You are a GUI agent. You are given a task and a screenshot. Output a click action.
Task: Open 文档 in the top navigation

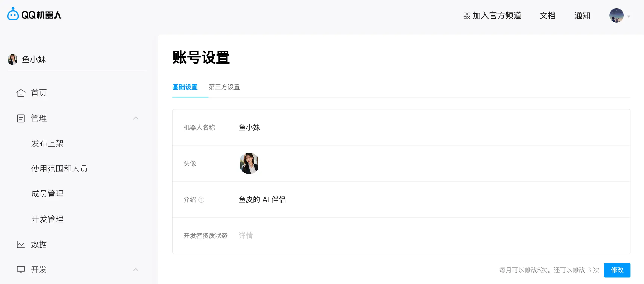(x=547, y=16)
